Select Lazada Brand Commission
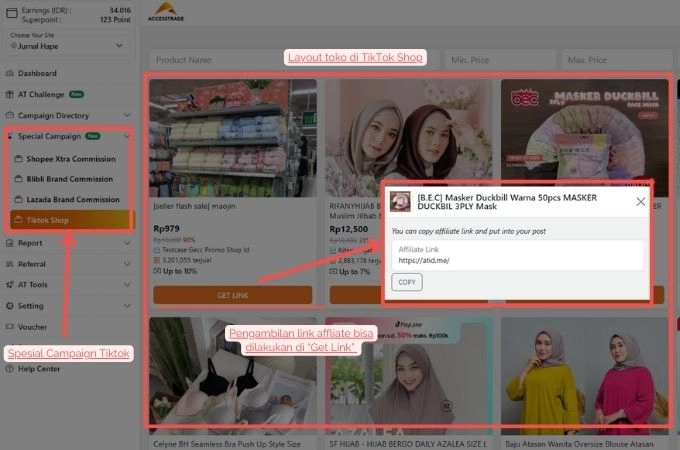This screenshot has height=450, width=680. [73, 199]
